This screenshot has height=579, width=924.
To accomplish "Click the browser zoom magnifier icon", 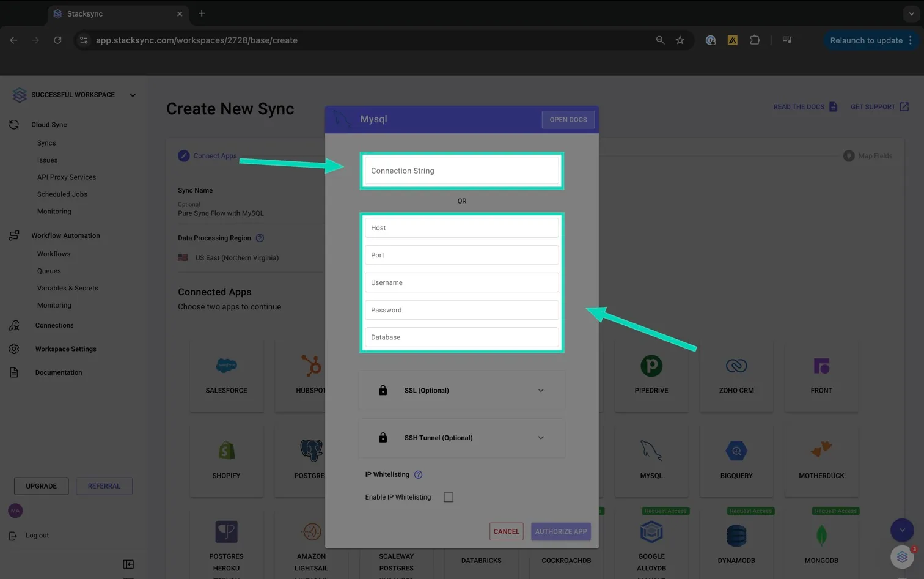I will pyautogui.click(x=660, y=40).
